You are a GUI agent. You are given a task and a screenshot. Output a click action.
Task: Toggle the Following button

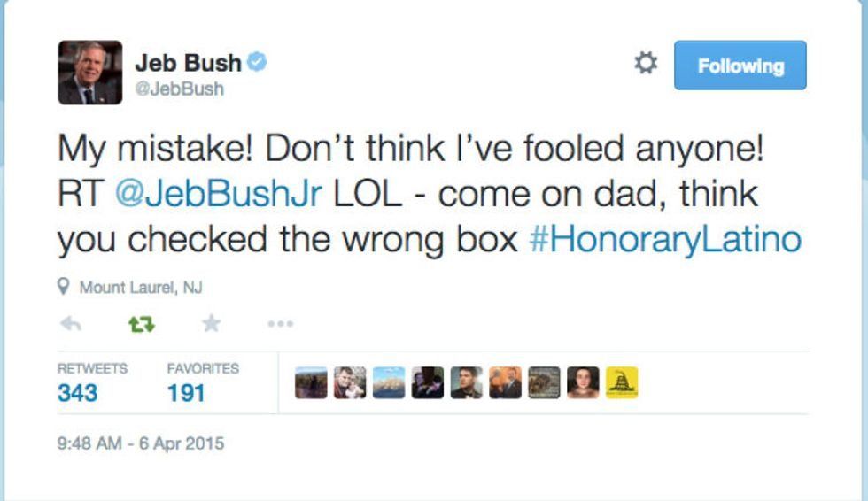(x=740, y=66)
